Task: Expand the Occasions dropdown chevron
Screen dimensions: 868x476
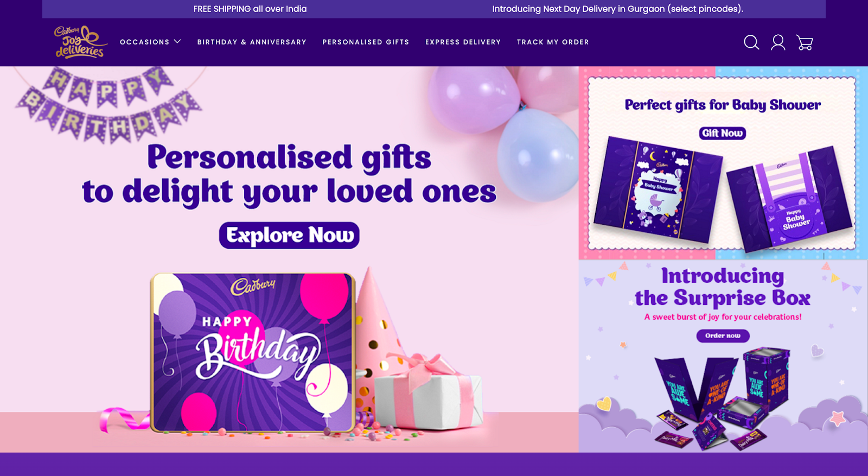Action: tap(177, 42)
